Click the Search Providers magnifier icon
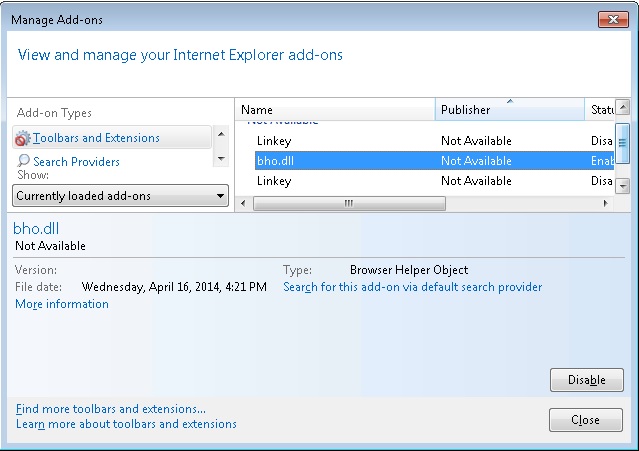 point(23,161)
